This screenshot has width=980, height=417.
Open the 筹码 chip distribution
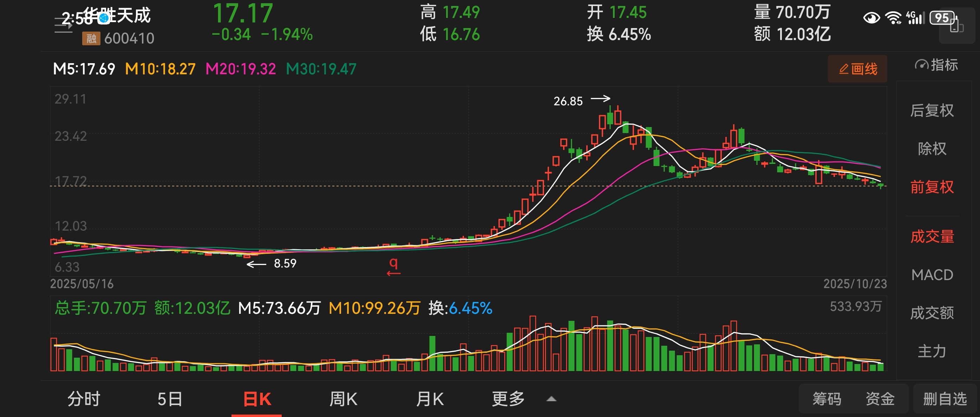(827, 399)
